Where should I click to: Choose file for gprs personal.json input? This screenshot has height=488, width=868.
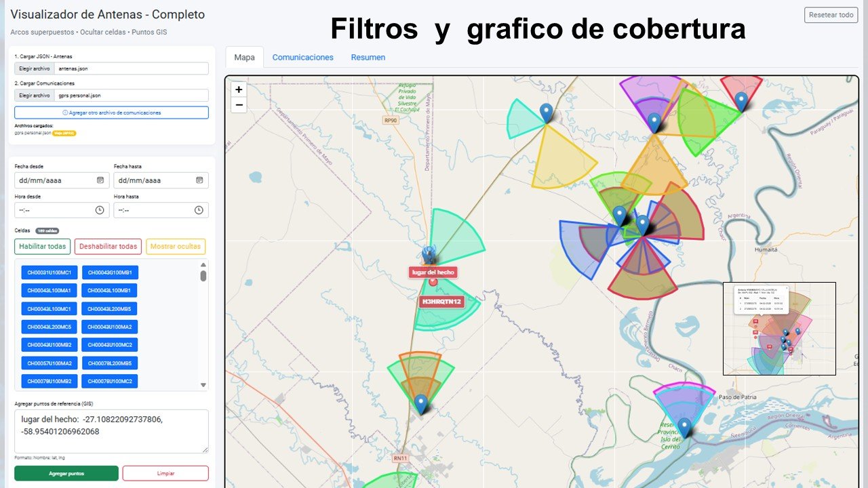coord(34,96)
